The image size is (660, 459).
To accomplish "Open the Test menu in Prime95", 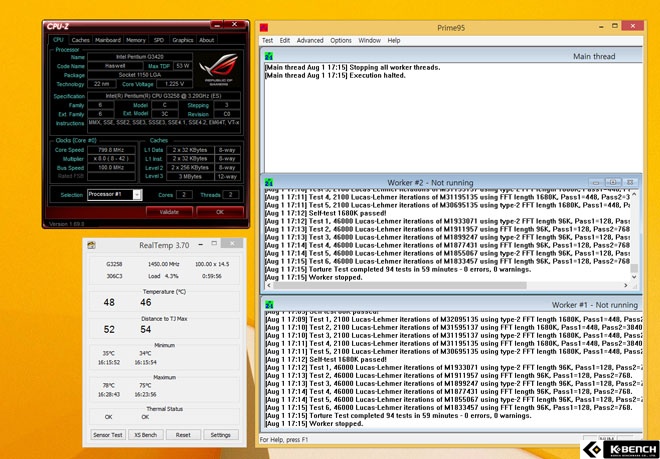I will click(x=267, y=40).
